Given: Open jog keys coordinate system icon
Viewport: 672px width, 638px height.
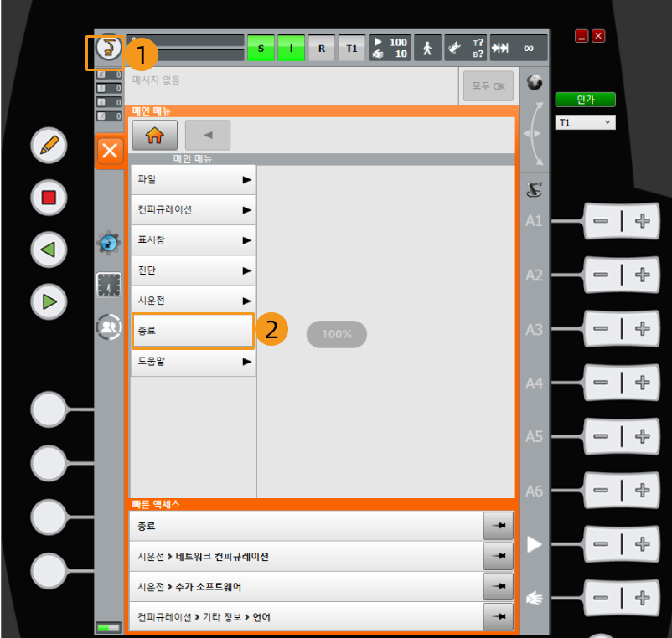Looking at the screenshot, I should [534, 189].
